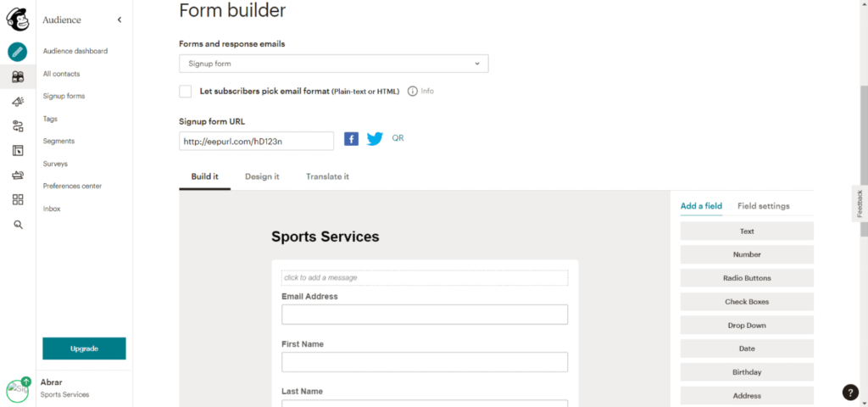868x407 pixels.
Task: Open Forms and response emails dropdown
Action: click(x=333, y=64)
